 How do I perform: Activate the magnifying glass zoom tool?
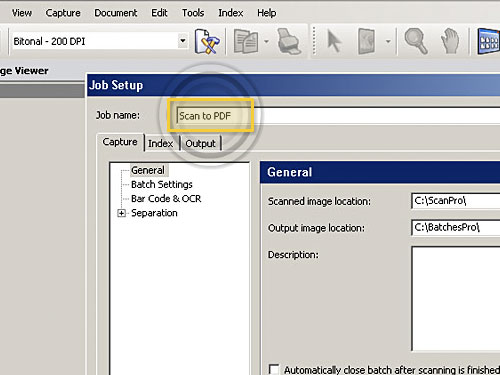tap(415, 41)
